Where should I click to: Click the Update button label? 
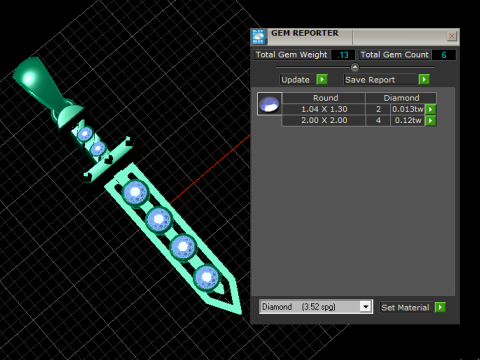point(296,80)
